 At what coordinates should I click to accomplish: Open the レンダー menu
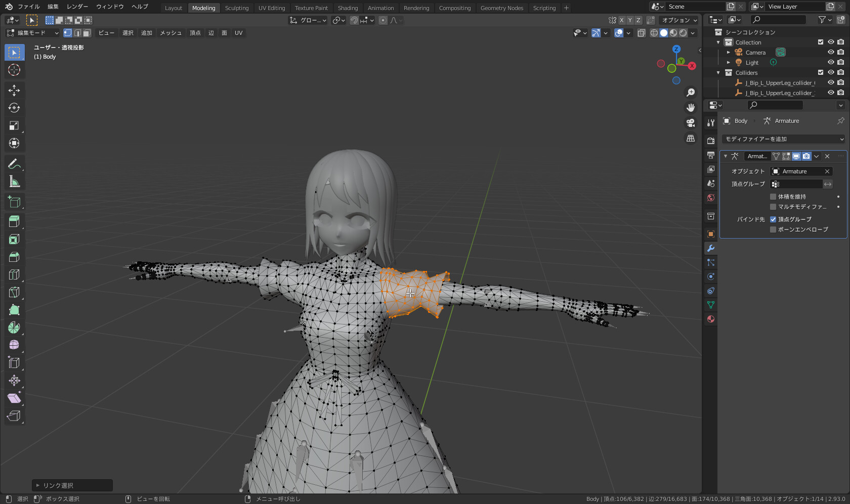pos(77,7)
